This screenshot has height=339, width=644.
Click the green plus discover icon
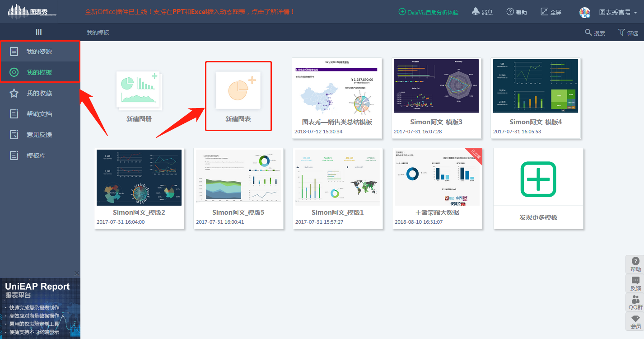538,179
